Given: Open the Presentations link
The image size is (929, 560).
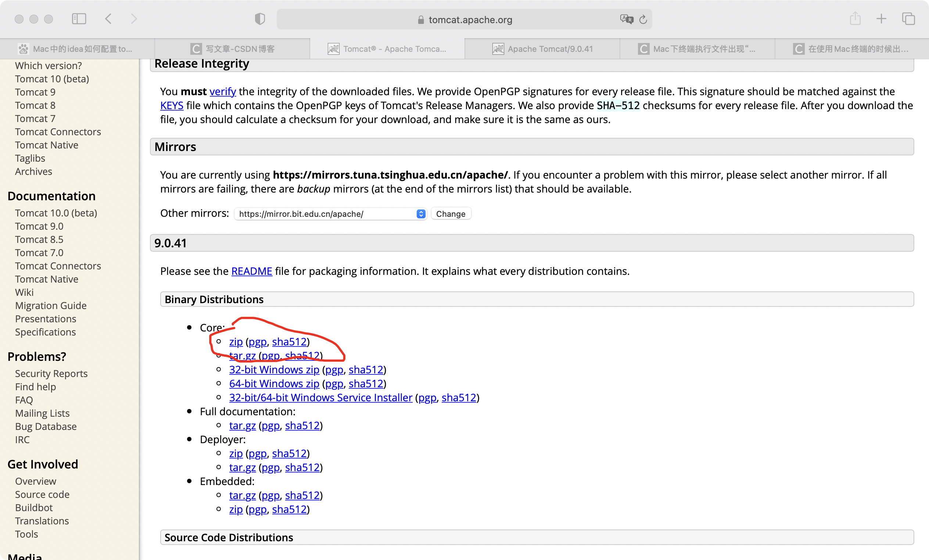Looking at the screenshot, I should click(46, 319).
